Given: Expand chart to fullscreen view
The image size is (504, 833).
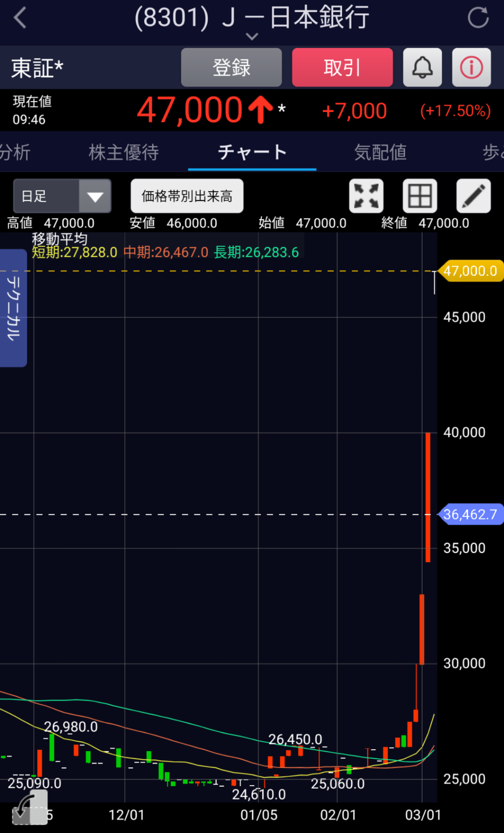Looking at the screenshot, I should tap(366, 196).
